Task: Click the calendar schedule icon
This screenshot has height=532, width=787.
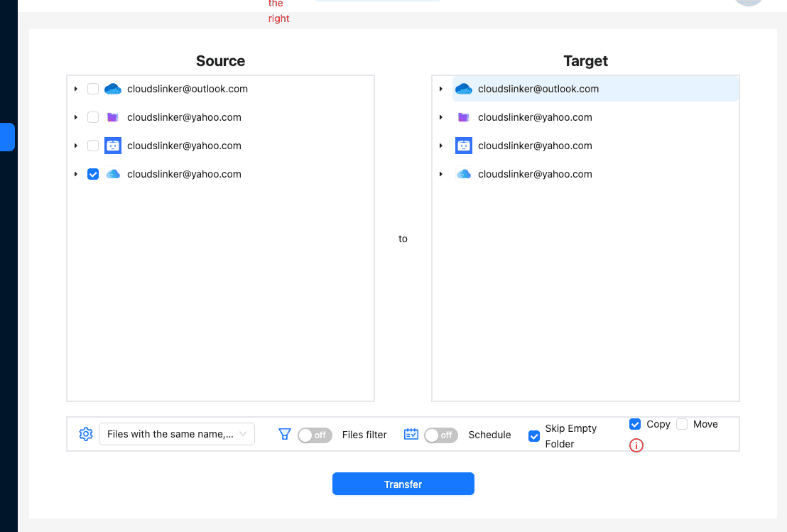Action: point(411,434)
